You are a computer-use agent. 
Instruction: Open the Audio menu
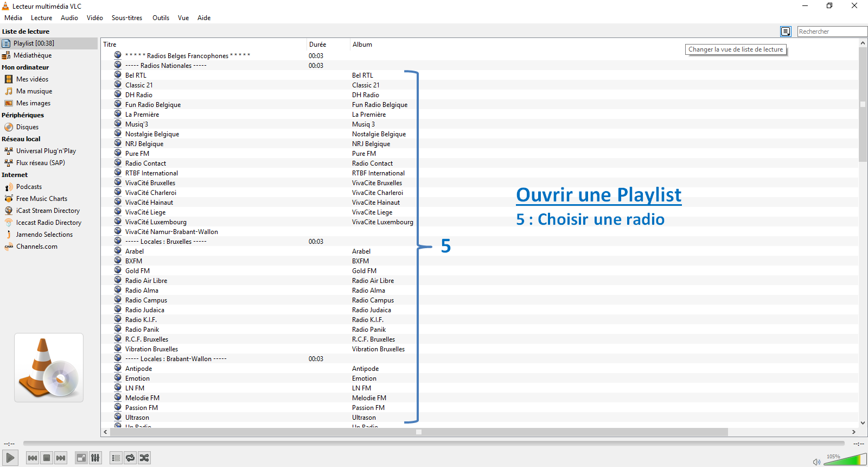pyautogui.click(x=69, y=18)
